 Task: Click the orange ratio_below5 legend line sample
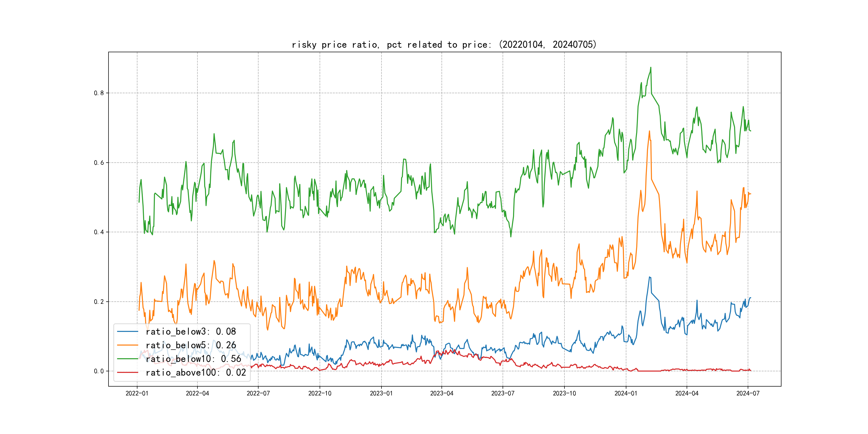(127, 345)
